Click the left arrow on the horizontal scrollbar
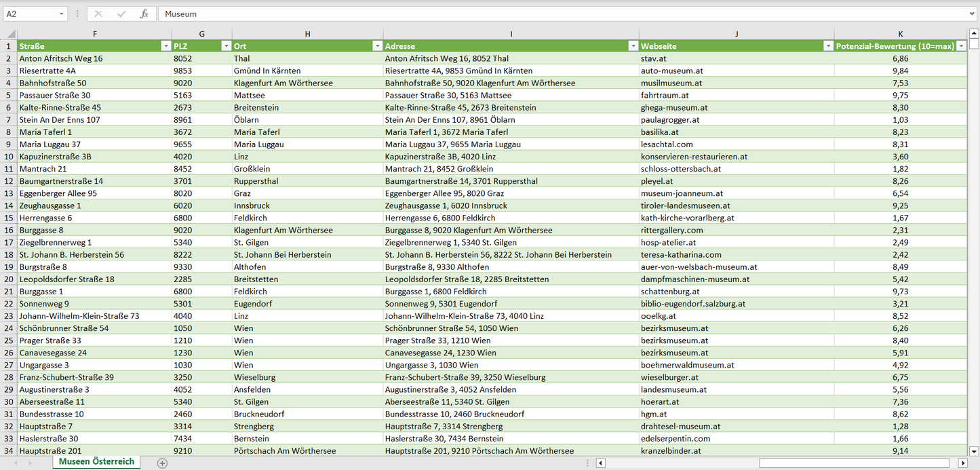 click(600, 463)
